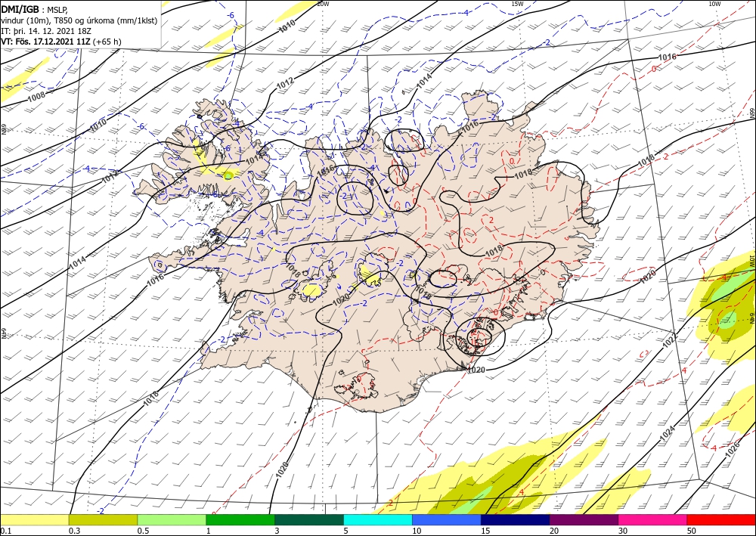Click the "1008" isobar label
This screenshot has width=756, height=536.
point(36,96)
